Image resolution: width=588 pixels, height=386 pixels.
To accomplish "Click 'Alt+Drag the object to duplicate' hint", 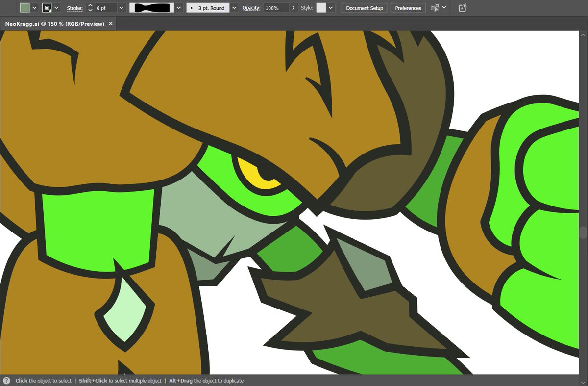I will 206,381.
